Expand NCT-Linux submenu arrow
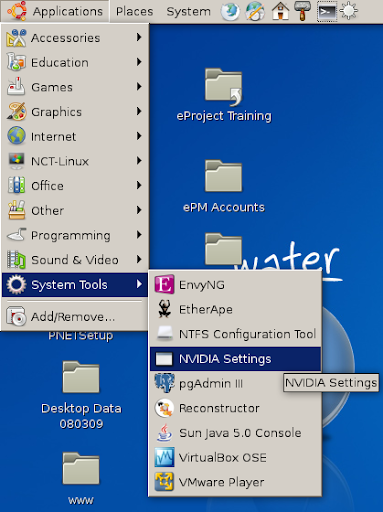This screenshot has height=512, width=383. point(139,160)
